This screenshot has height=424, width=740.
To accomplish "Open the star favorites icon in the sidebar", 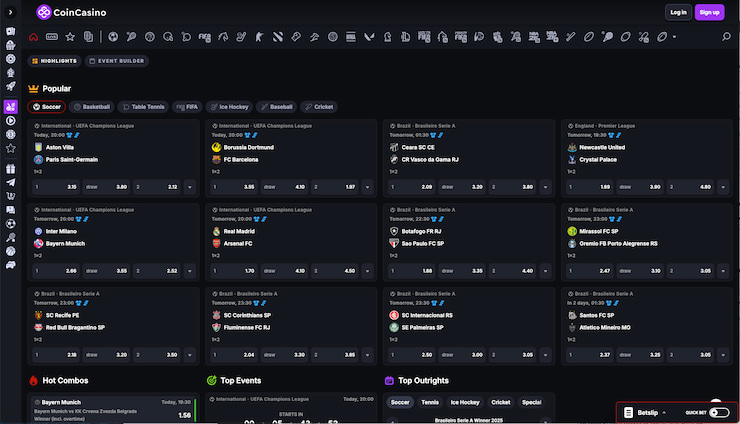I will [10, 148].
